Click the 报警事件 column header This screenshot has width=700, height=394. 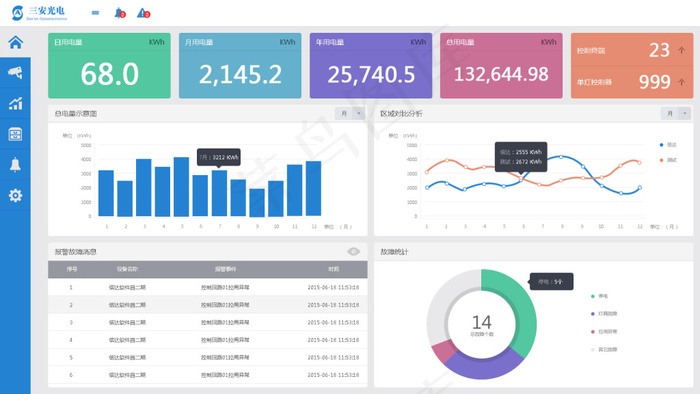[x=225, y=269]
